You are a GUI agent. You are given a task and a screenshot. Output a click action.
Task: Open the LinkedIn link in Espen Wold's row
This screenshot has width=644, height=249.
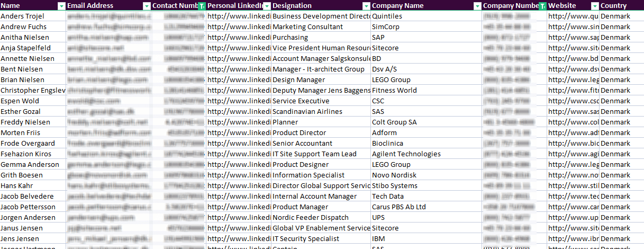(x=239, y=101)
